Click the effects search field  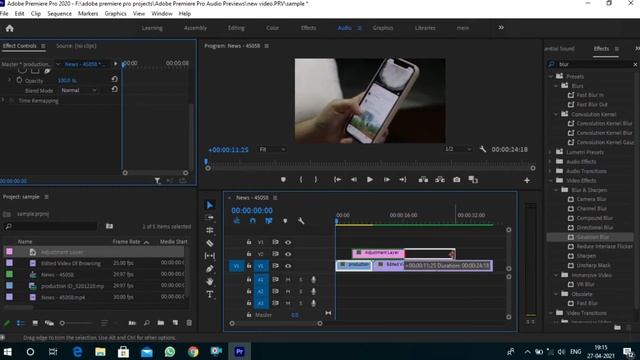(x=594, y=64)
